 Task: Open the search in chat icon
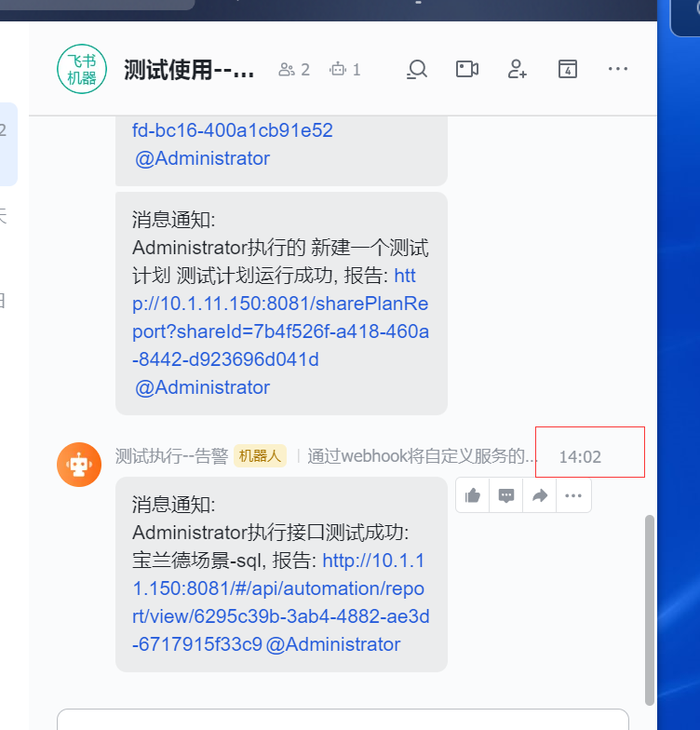tap(417, 69)
